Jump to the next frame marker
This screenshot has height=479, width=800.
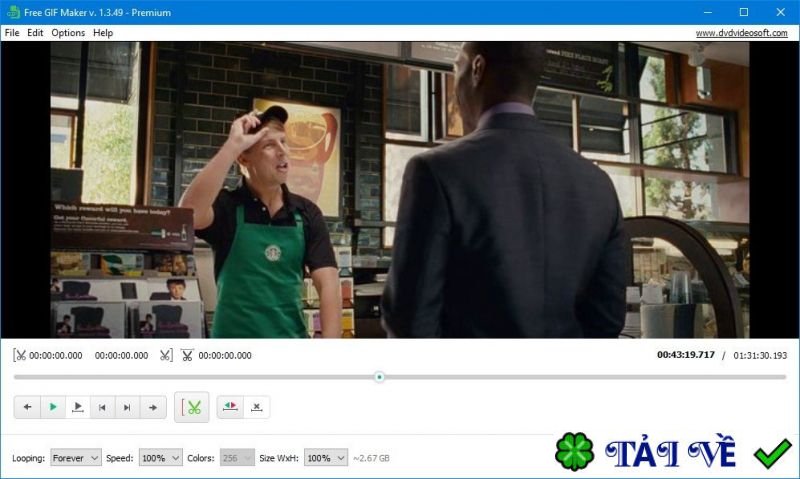pos(127,407)
